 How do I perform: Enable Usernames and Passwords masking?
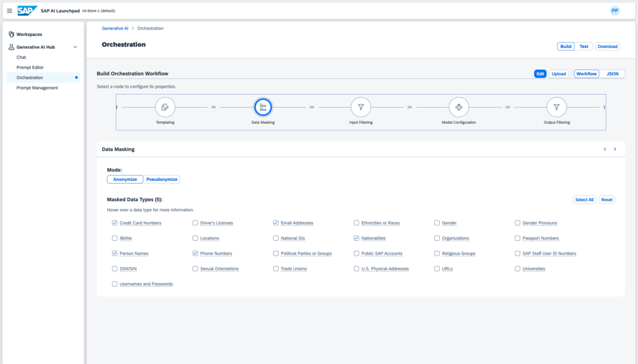pos(115,284)
